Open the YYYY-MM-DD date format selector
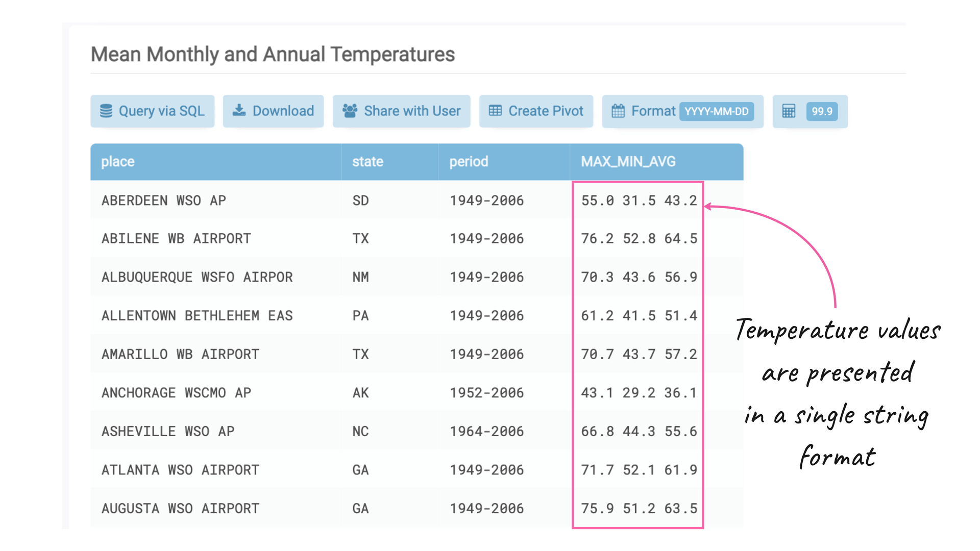 716,111
